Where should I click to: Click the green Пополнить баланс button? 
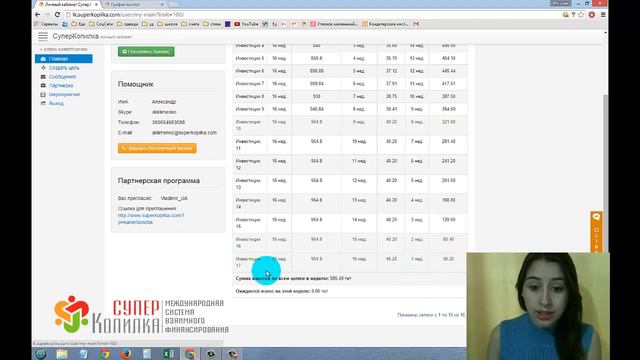click(x=146, y=51)
